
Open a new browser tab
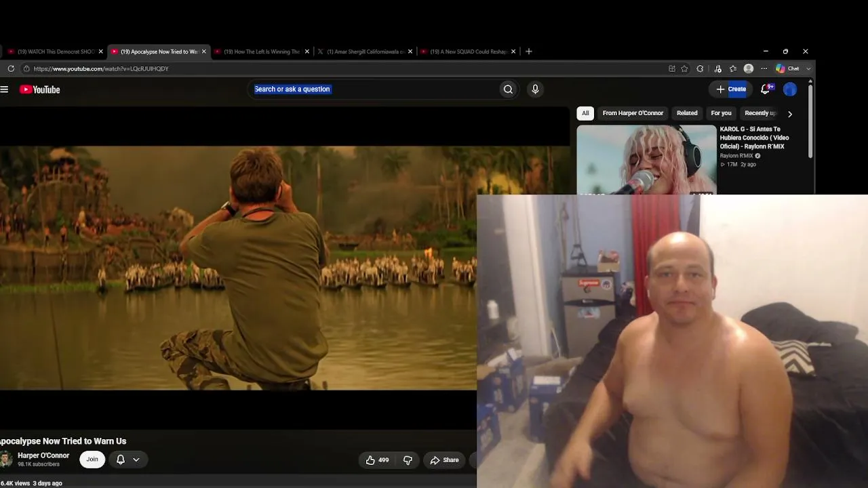[x=529, y=52]
